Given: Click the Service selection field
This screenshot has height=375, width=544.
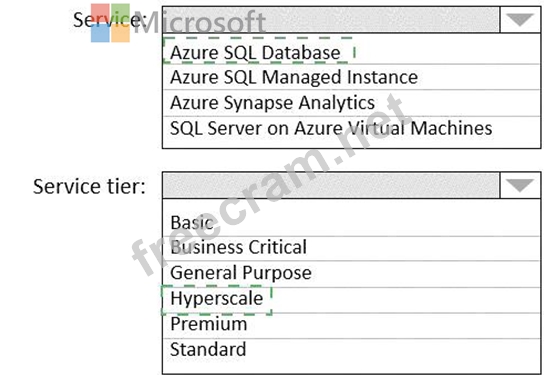Looking at the screenshot, I should pyautogui.click(x=331, y=20).
